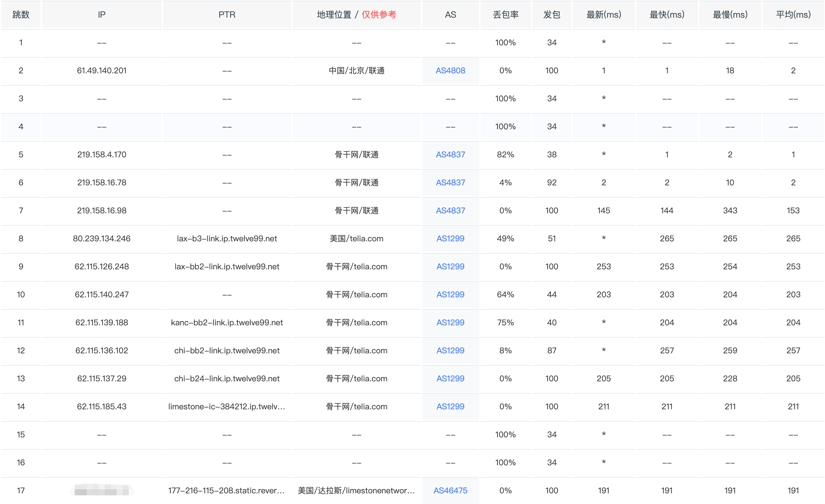Click AS4837 link for 219.158.4.170
The width and height of the screenshot is (825, 504).
(450, 155)
